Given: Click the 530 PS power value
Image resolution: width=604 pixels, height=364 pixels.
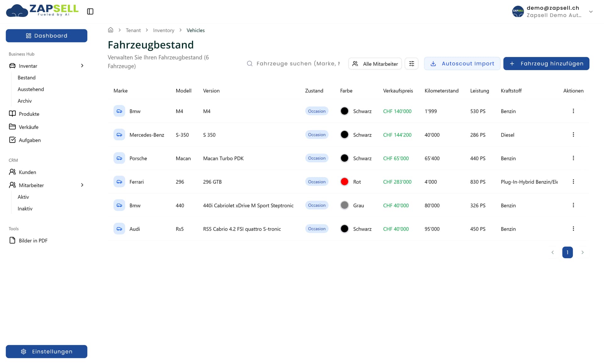Looking at the screenshot, I should tap(478, 111).
